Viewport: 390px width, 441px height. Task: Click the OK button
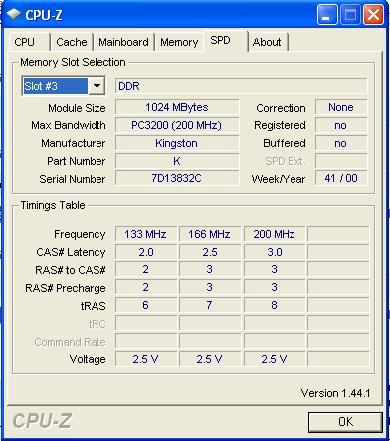coord(345,422)
